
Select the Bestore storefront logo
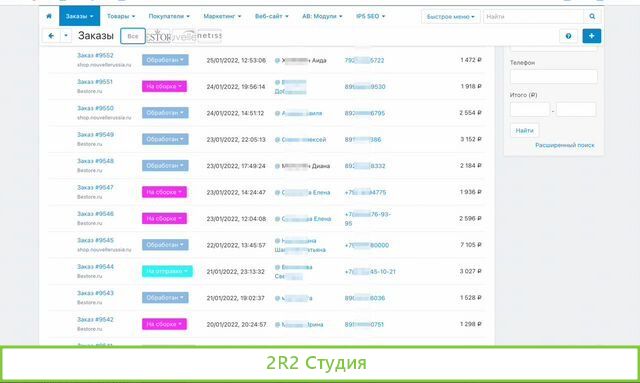point(158,36)
